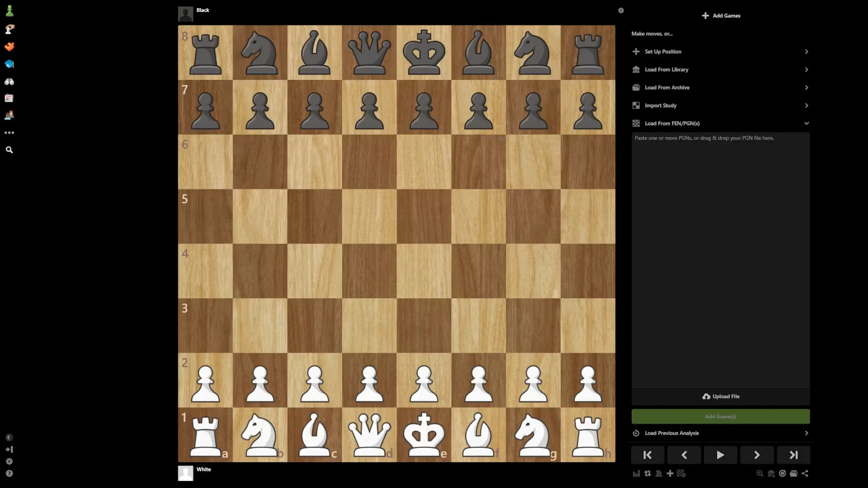868x488 pixels.
Task: Click the newspaper News icon in sidebar
Action: 9,99
